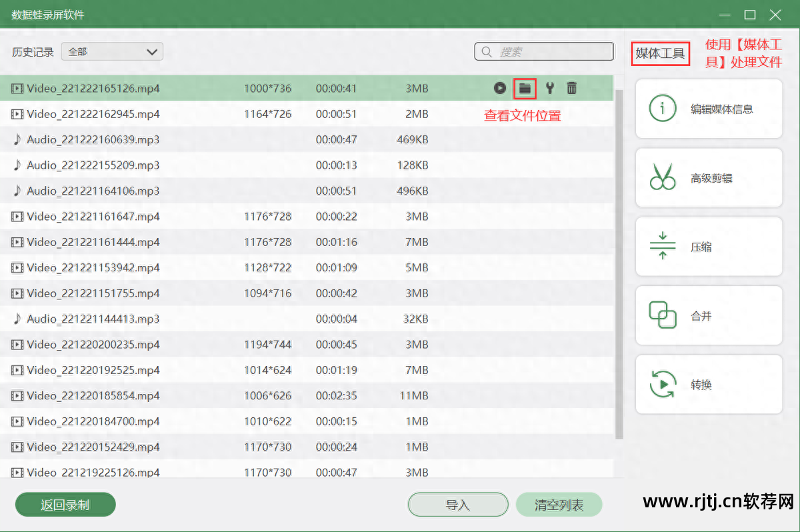Select Audio_221222160639.mp3 row
Image resolution: width=800 pixels, height=532 pixels.
pyautogui.click(x=307, y=139)
